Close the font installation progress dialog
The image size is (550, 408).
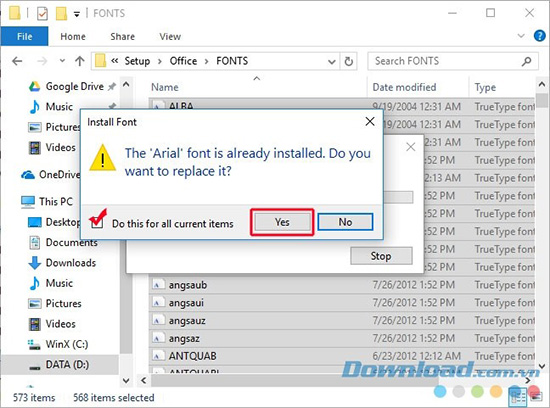pos(410,147)
